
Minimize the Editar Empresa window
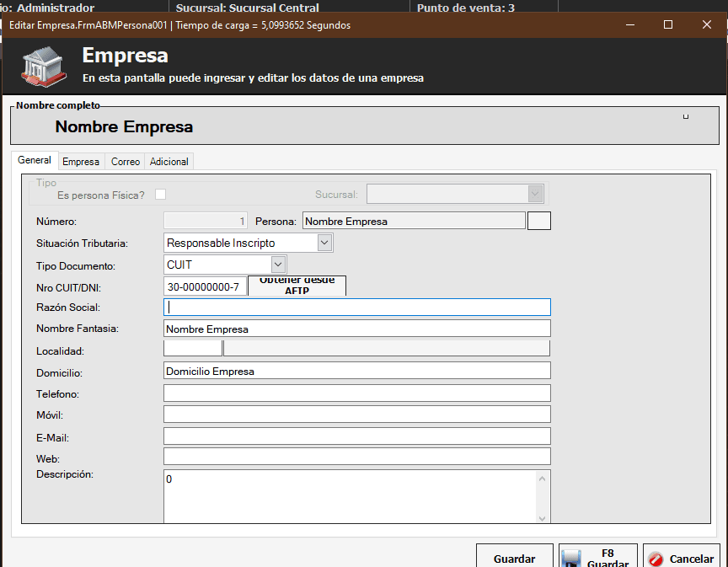pos(629,24)
